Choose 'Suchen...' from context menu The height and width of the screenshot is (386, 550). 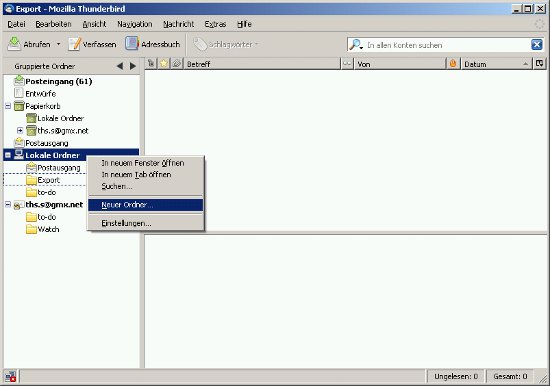point(145,186)
